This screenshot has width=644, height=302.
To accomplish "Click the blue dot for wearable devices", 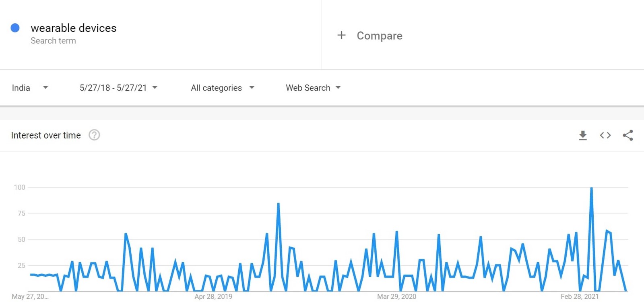I will point(15,28).
